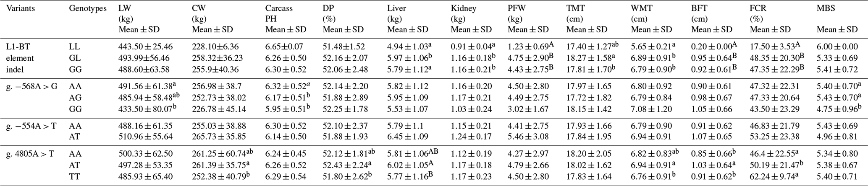Select the WMT value 7.08 ± 1.20

click(x=651, y=109)
